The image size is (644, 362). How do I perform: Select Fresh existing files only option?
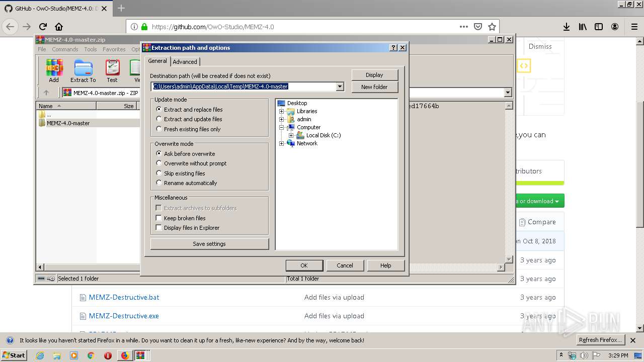tap(189, 129)
